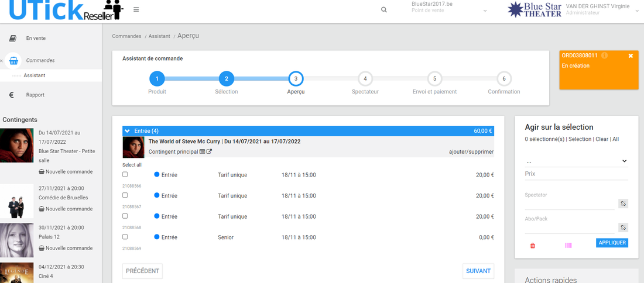
Task: Click the pink color swatch next to trash
Action: pyautogui.click(x=567, y=246)
